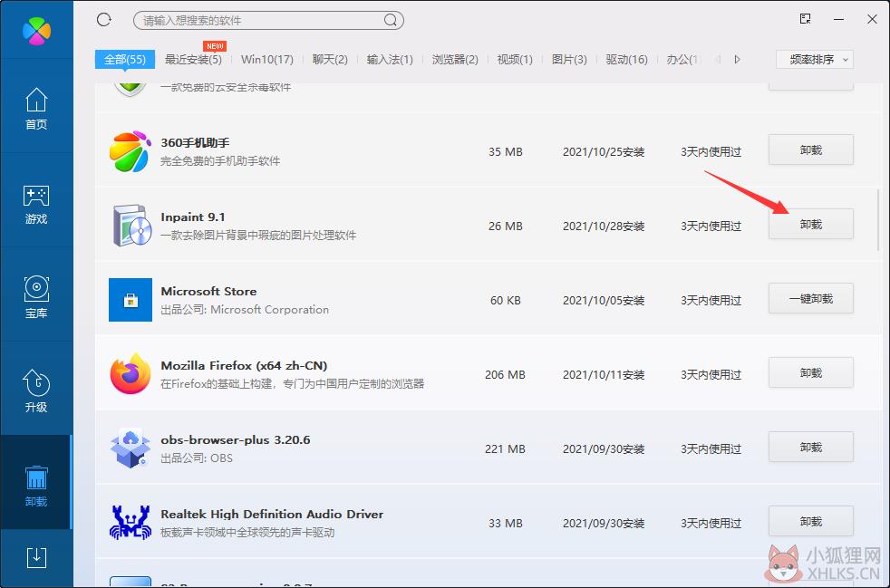Open the 宝库 treasury section
This screenshot has width=890, height=588.
(36, 297)
